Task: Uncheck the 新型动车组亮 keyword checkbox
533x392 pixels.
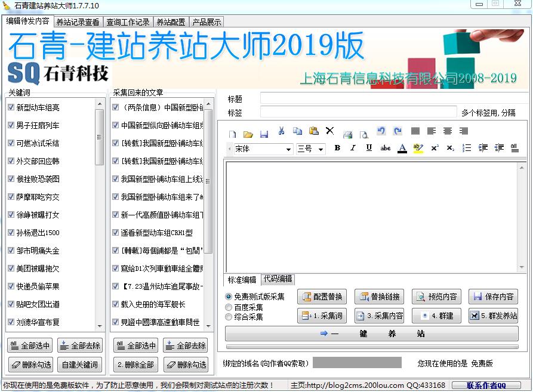Action: coord(11,107)
